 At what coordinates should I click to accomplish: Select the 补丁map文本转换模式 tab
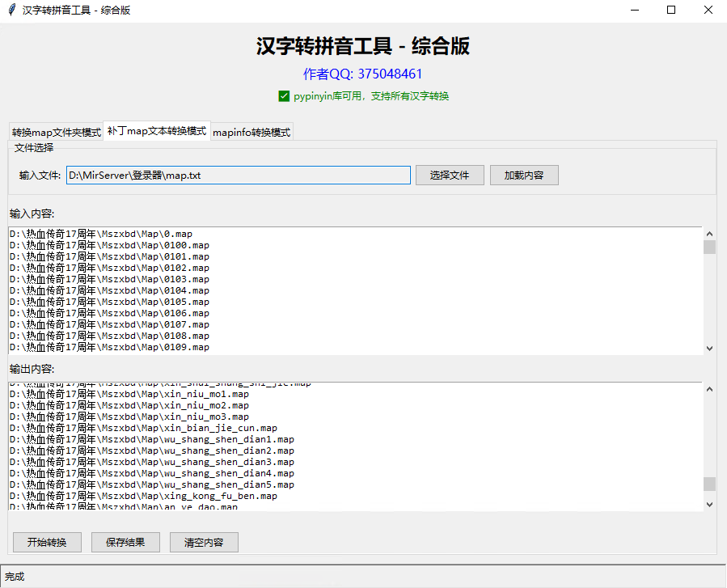point(157,131)
